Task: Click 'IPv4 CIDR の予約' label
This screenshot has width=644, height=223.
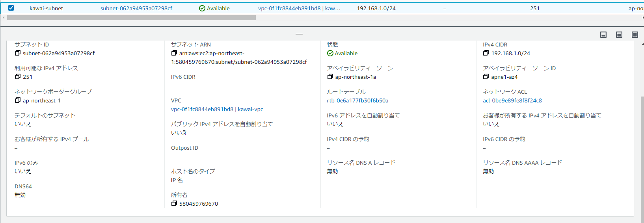Action: 348,139
